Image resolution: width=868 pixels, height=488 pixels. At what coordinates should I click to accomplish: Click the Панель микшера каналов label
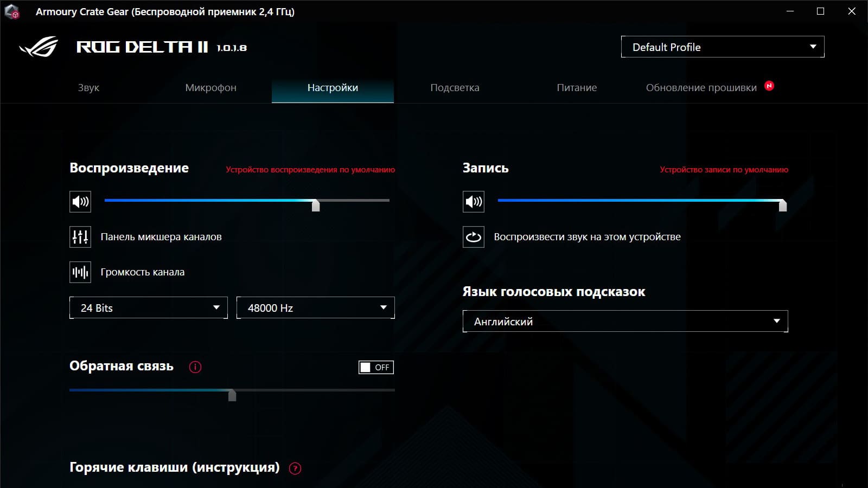(x=161, y=237)
